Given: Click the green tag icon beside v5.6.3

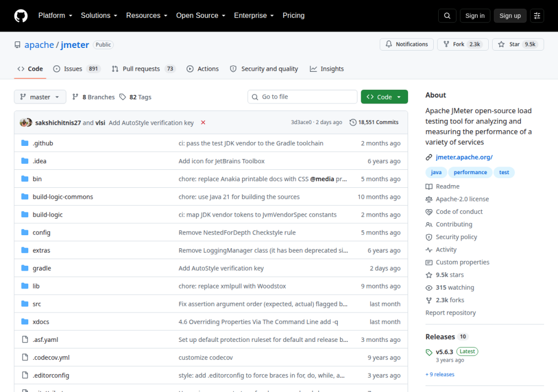Looking at the screenshot, I should coord(429,352).
